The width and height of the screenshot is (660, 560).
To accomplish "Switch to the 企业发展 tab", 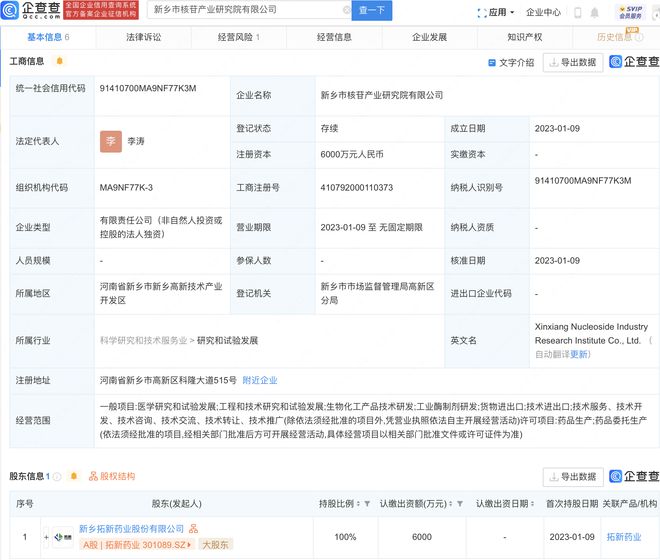I will pos(429,37).
